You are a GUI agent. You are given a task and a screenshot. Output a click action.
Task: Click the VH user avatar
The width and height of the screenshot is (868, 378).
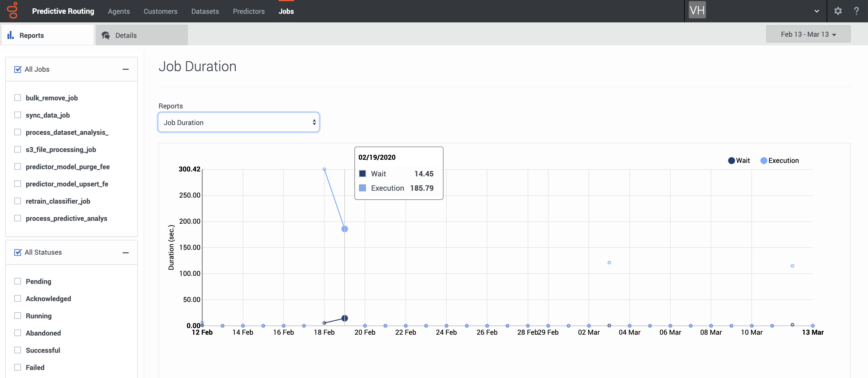click(x=697, y=10)
